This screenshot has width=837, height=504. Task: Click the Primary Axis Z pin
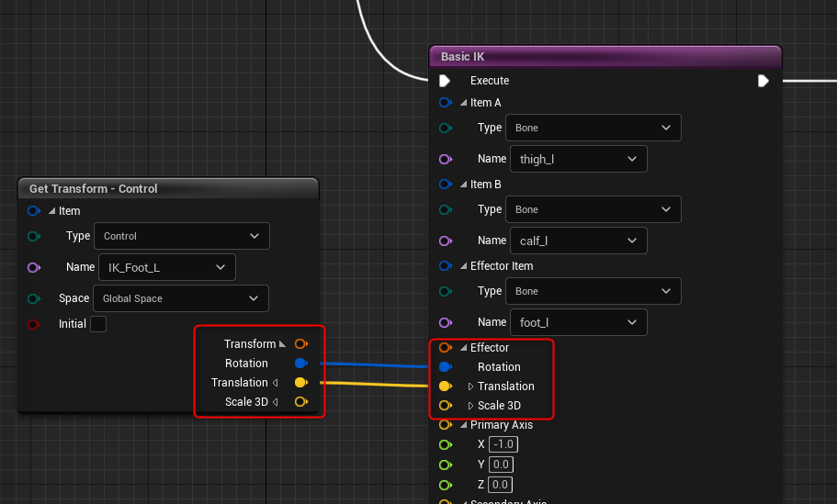coord(446,485)
